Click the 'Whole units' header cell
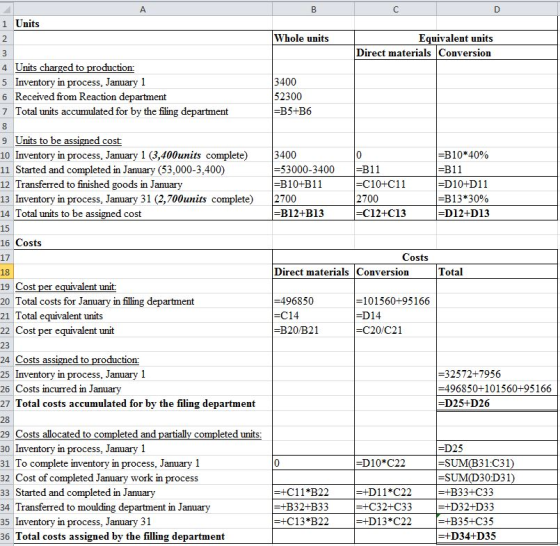The width and height of the screenshot is (560, 546). point(314,38)
